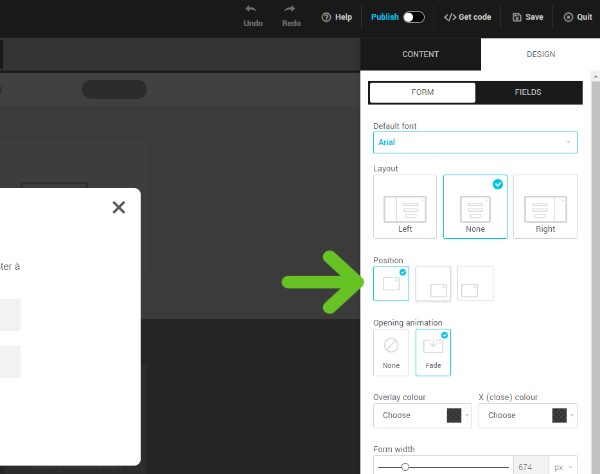600x474 pixels.
Task: Open Help from the top bar
Action: [x=336, y=17]
